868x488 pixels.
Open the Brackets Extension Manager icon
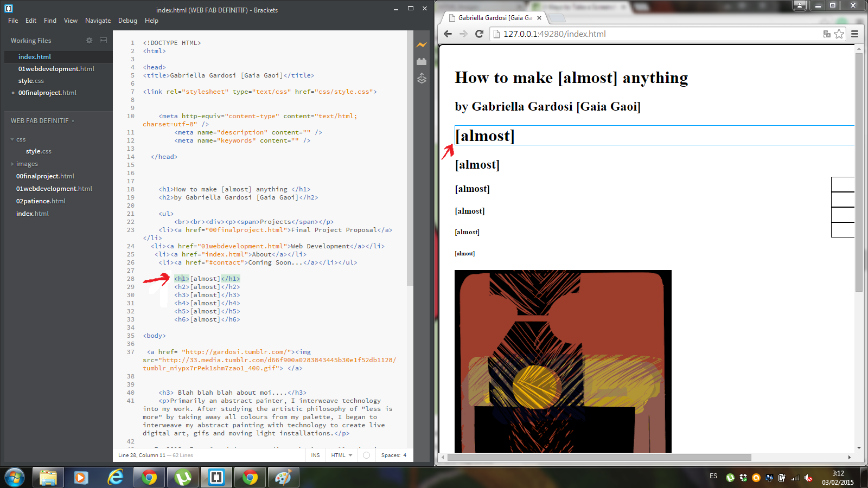point(422,62)
